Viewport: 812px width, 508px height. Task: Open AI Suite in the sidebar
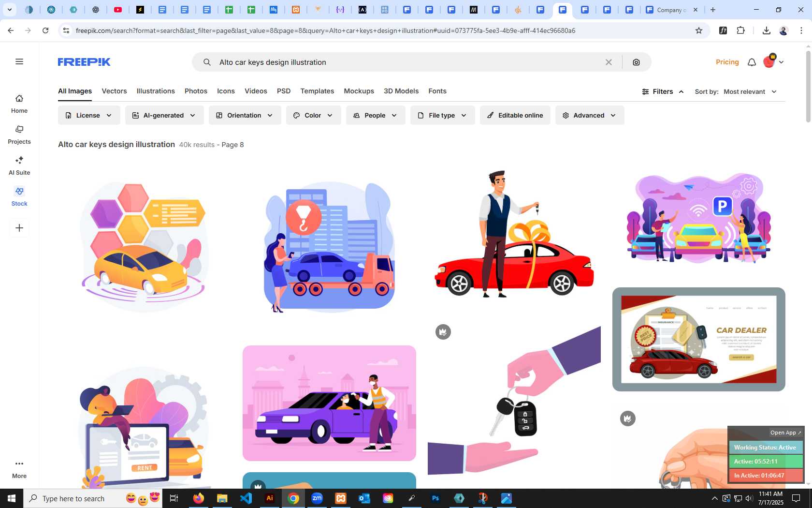[x=19, y=166]
